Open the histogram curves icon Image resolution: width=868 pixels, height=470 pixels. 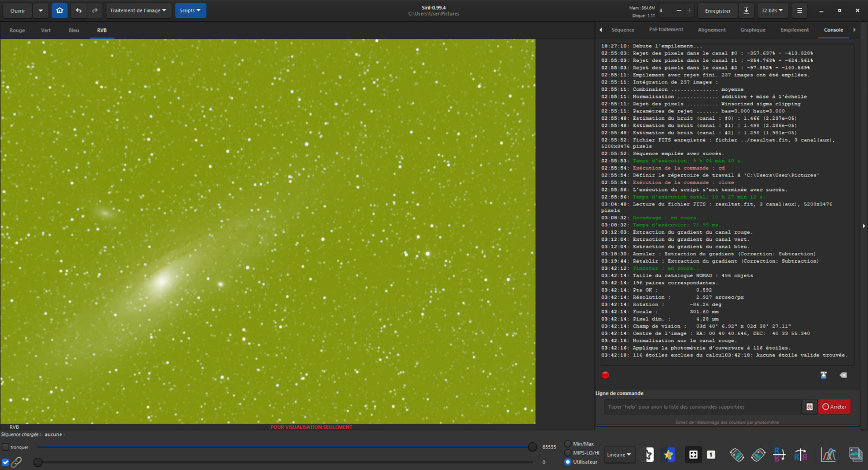(x=829, y=454)
